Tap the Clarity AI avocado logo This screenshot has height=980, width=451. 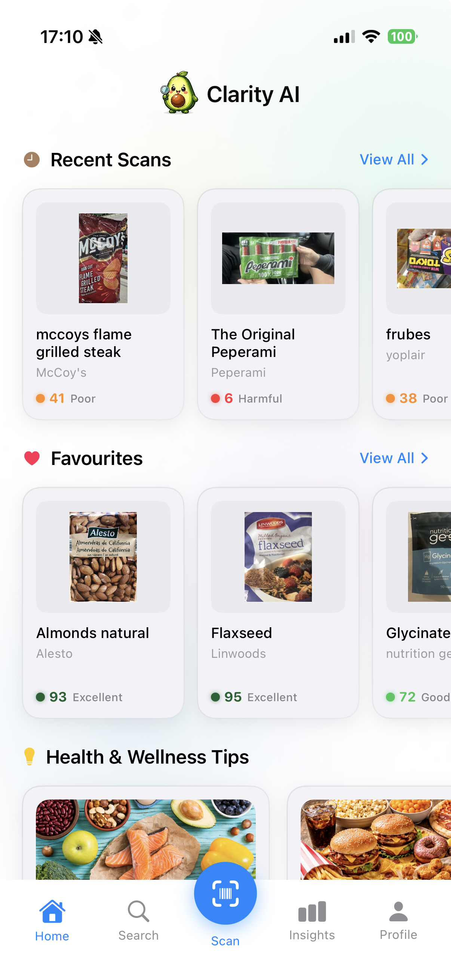tap(179, 93)
